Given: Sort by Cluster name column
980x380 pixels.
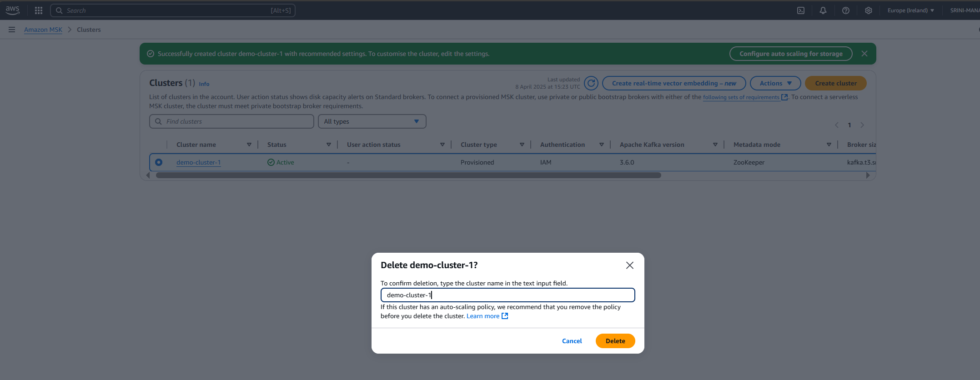Looking at the screenshot, I should click(249, 145).
